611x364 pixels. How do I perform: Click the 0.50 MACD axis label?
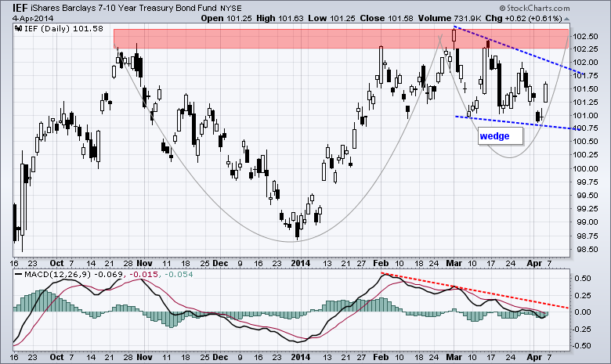pos(584,278)
